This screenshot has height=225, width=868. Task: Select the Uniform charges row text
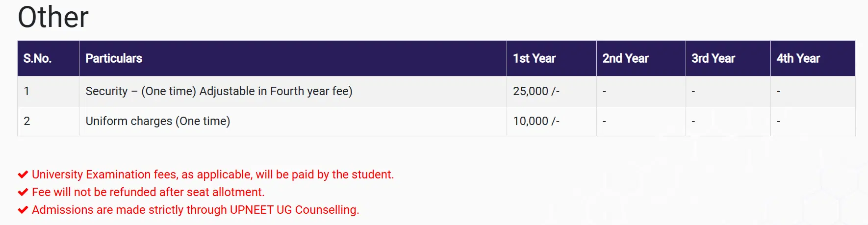(x=157, y=121)
